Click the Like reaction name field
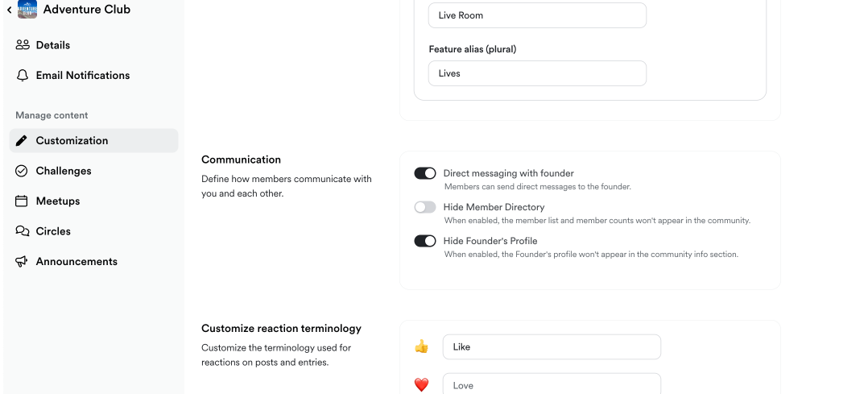868x394 pixels. (x=552, y=347)
